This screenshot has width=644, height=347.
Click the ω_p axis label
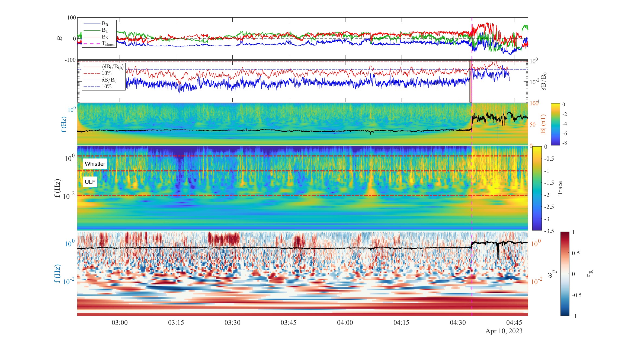tap(552, 274)
